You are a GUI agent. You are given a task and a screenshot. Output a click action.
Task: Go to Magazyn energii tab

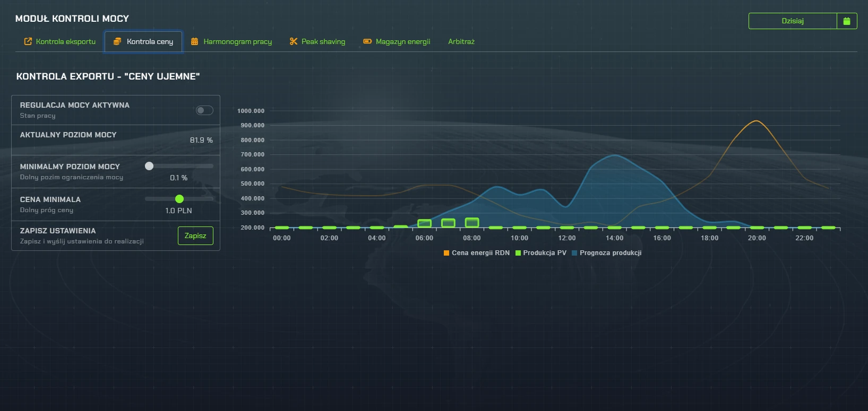click(397, 41)
